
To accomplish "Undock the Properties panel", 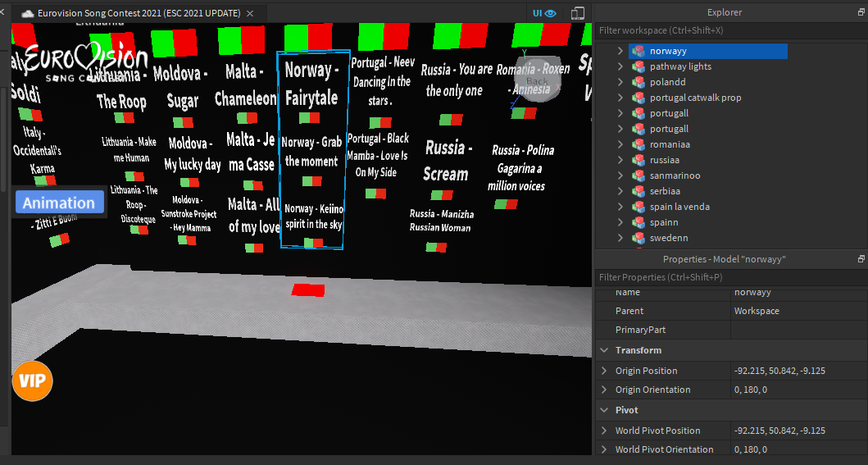I will click(x=861, y=259).
